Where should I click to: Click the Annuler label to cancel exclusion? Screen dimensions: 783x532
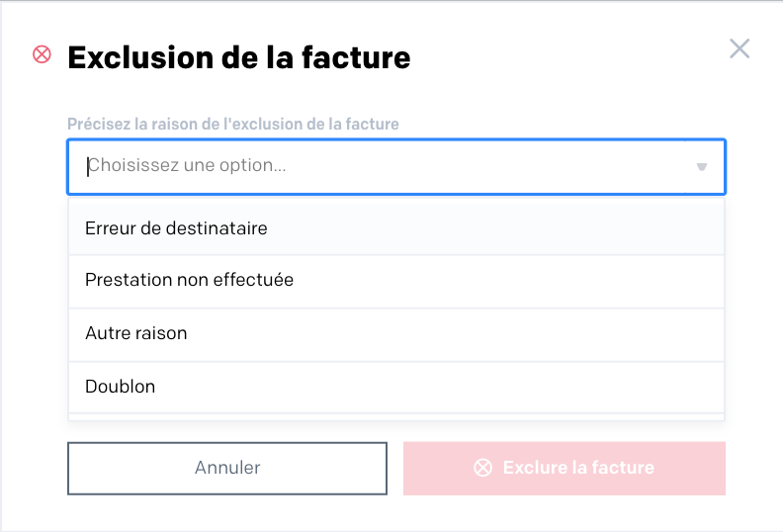(x=227, y=468)
